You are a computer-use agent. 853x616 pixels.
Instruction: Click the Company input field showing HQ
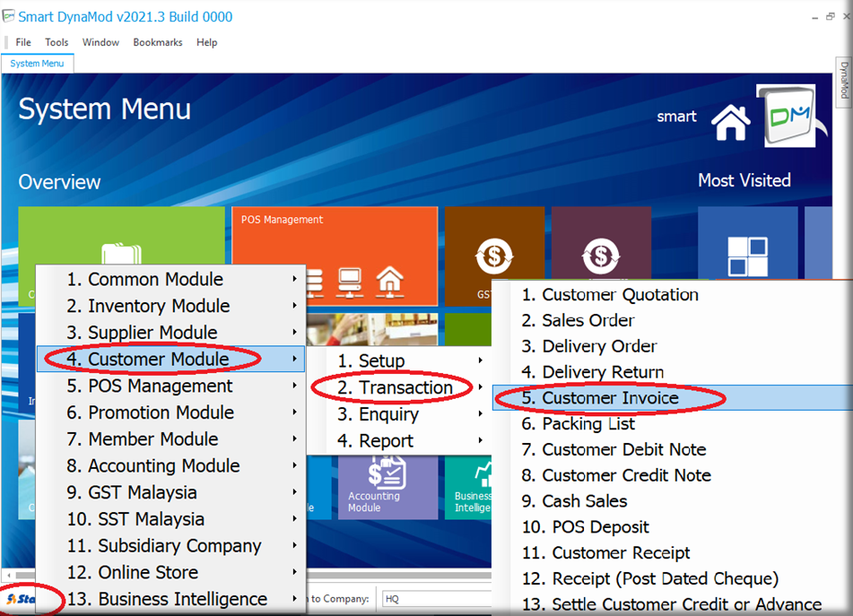pos(435,598)
